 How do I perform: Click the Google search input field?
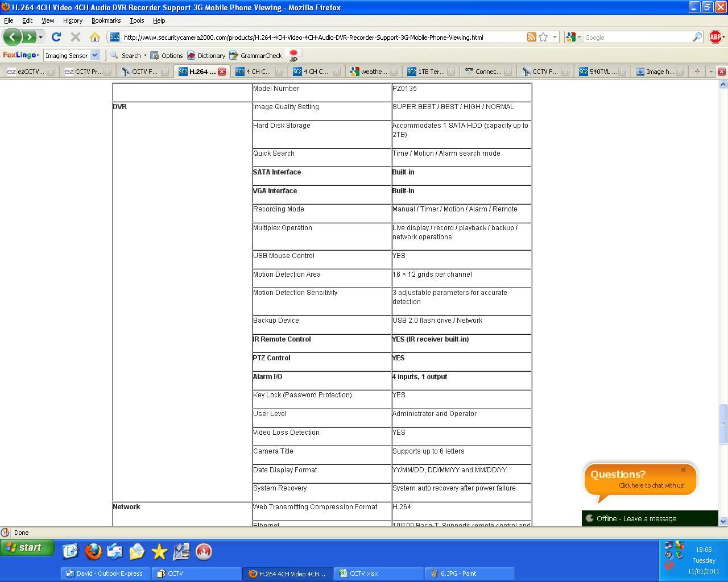tap(637, 38)
